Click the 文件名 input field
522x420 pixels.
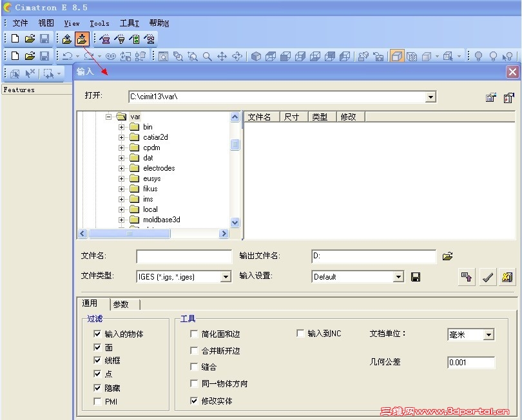[184, 256]
